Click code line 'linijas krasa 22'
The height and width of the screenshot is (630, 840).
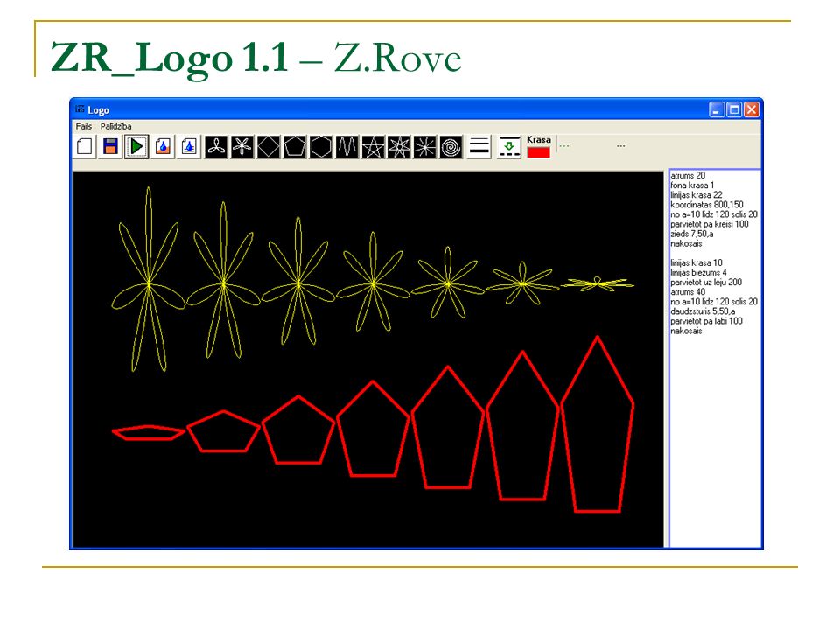pyautogui.click(x=696, y=194)
